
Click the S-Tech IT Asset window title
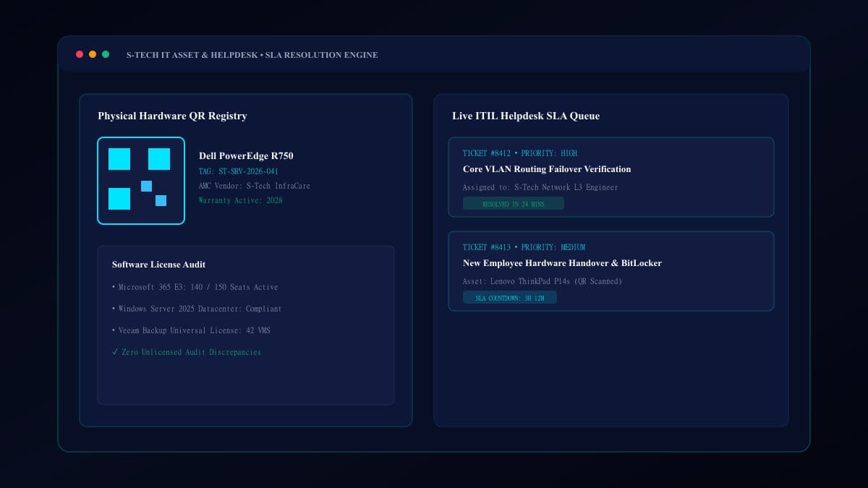[x=252, y=55]
